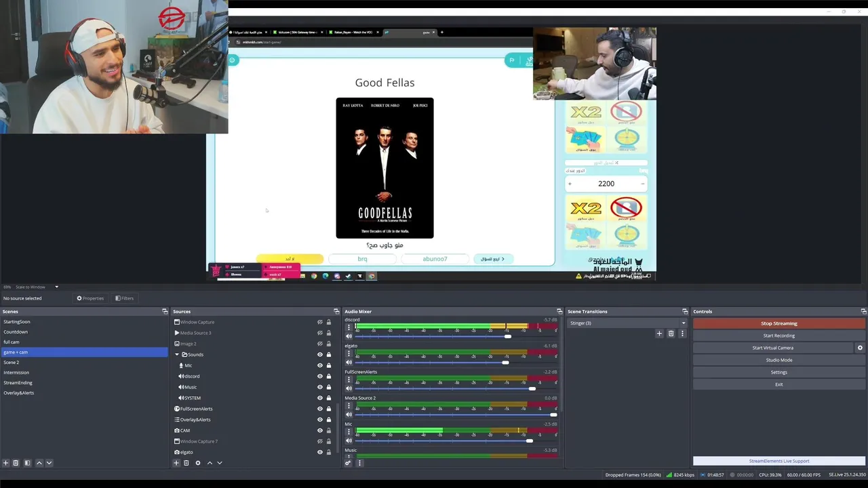Open scene filters icon in Scenes toolbar

(27, 463)
